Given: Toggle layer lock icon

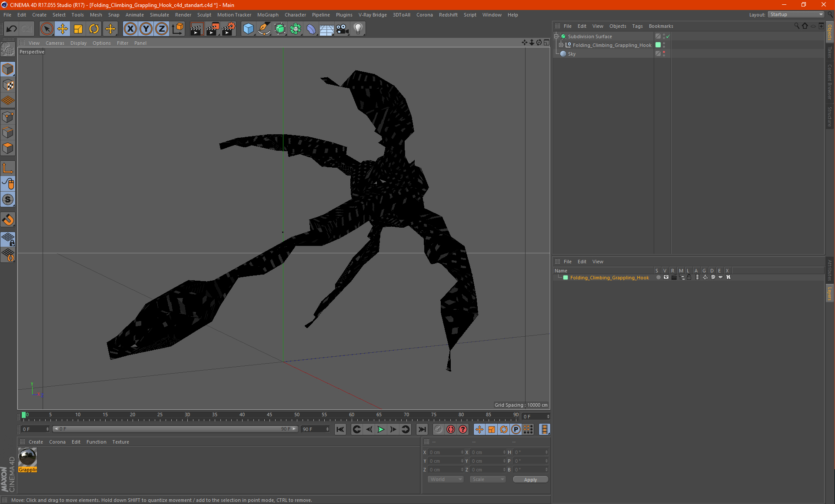Looking at the screenshot, I should [689, 277].
